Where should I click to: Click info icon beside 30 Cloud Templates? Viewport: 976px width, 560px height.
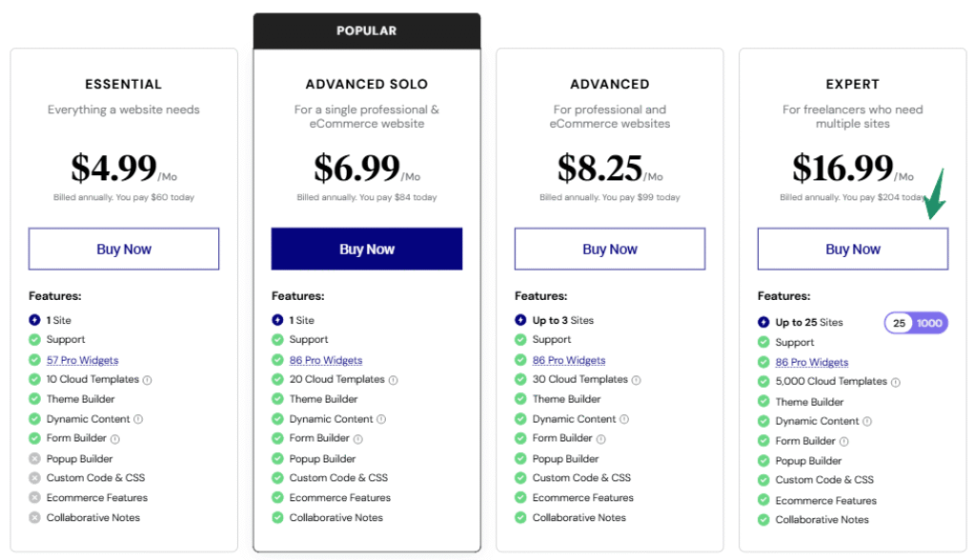pyautogui.click(x=637, y=380)
